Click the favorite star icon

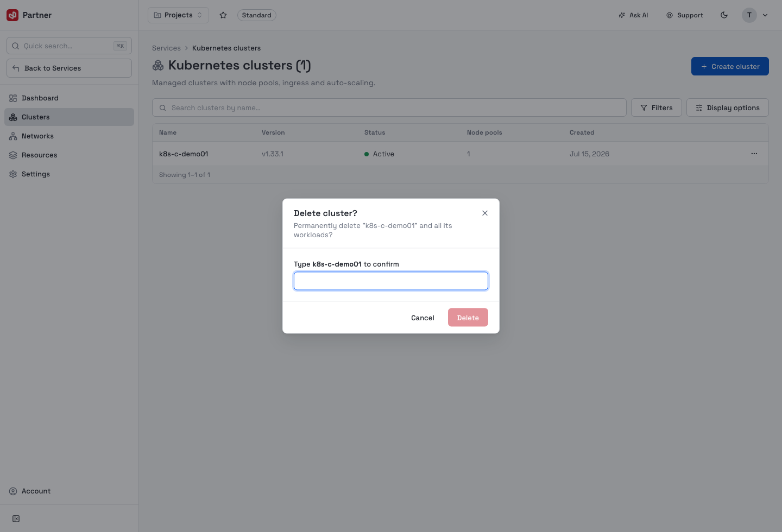(223, 15)
